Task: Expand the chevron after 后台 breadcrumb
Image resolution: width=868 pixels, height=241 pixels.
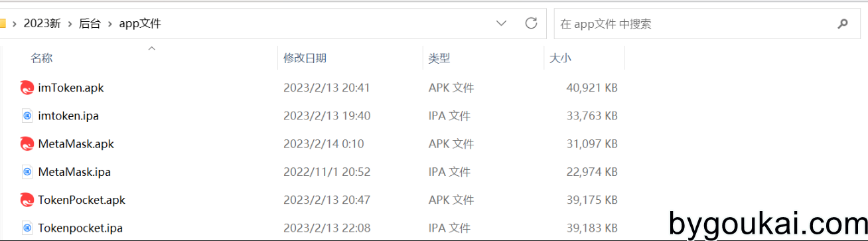Action: [110, 24]
